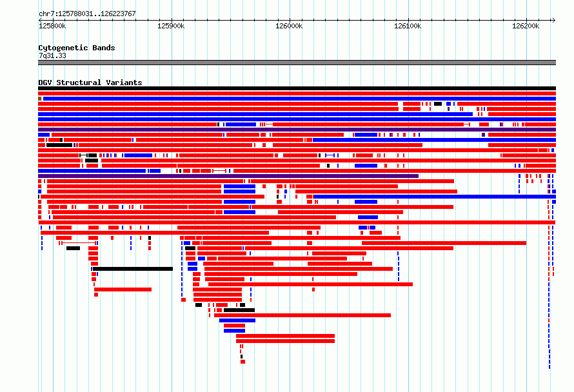
Task: Click the small black bar in the third variant row
Action: pyautogui.click(x=438, y=104)
